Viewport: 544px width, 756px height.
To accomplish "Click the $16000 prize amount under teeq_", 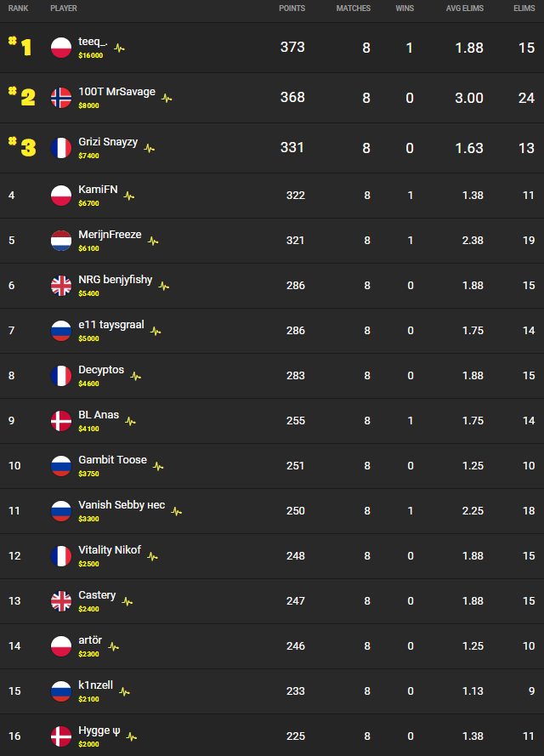I will [x=90, y=55].
